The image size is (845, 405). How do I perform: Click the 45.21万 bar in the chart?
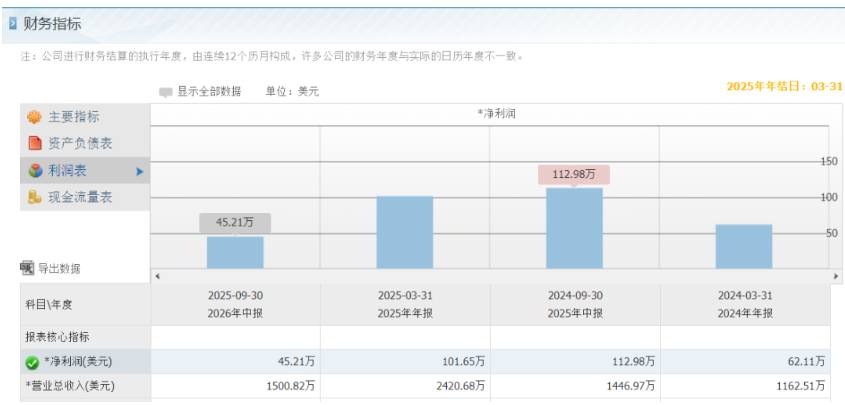click(x=235, y=253)
